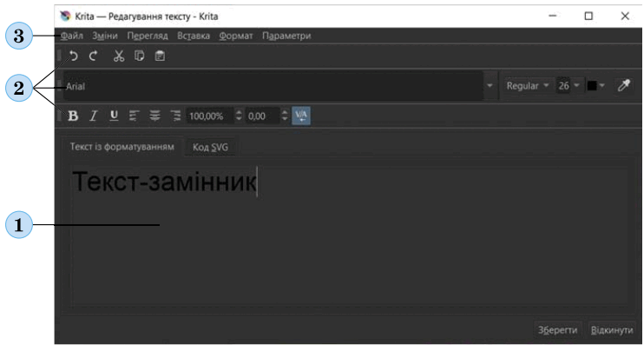The height and width of the screenshot is (345, 644).
Task: Copy the selected text
Action: [x=139, y=56]
